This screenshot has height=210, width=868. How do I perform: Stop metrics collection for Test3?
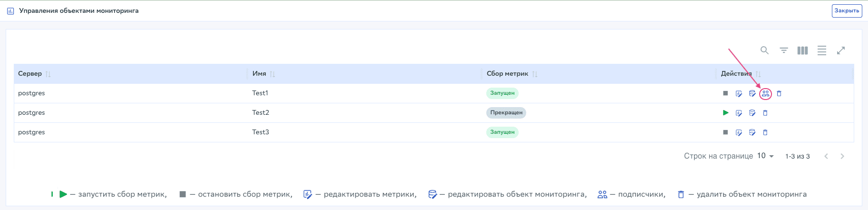pos(725,132)
